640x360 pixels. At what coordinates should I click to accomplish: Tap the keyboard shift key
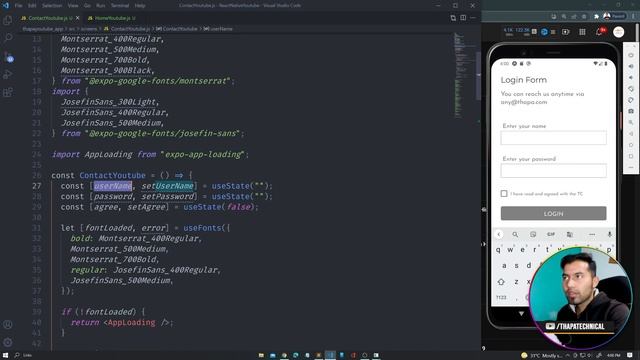pyautogui.click(x=501, y=282)
